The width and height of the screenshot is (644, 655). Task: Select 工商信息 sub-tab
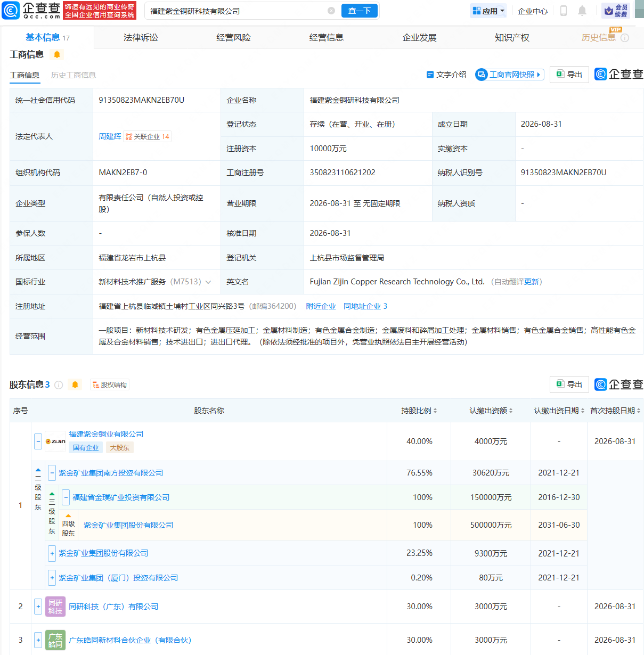25,75
